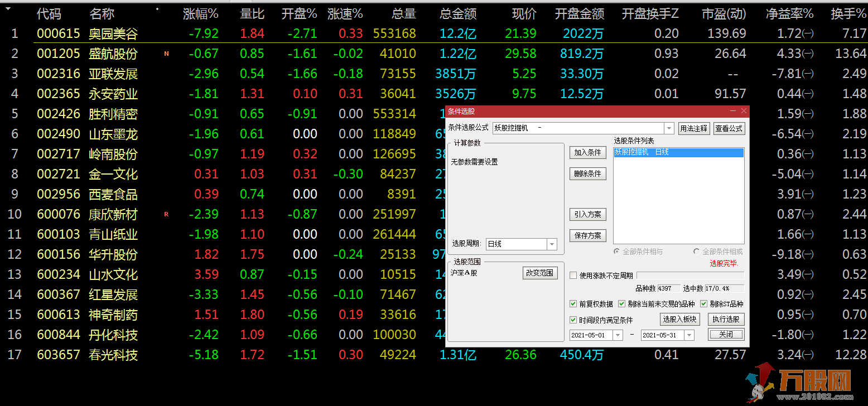Sort by the 开盘% column header
868x406 pixels.
(300, 14)
